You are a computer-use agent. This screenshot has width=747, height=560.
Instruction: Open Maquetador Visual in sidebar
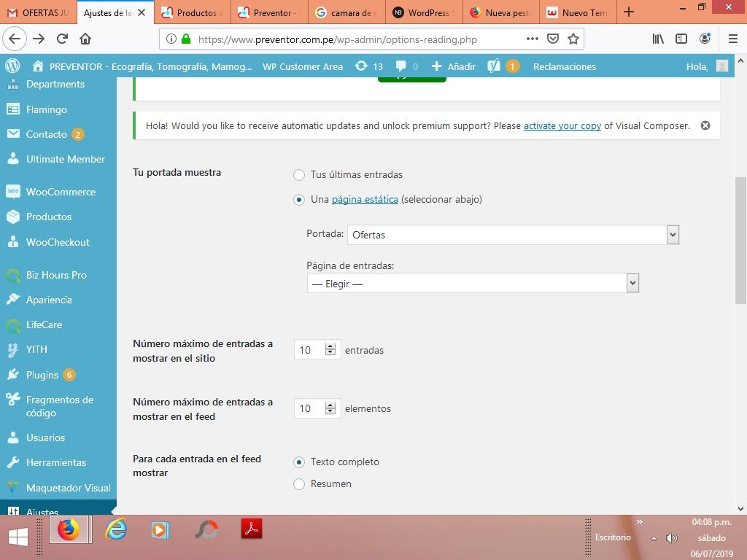[x=58, y=488]
